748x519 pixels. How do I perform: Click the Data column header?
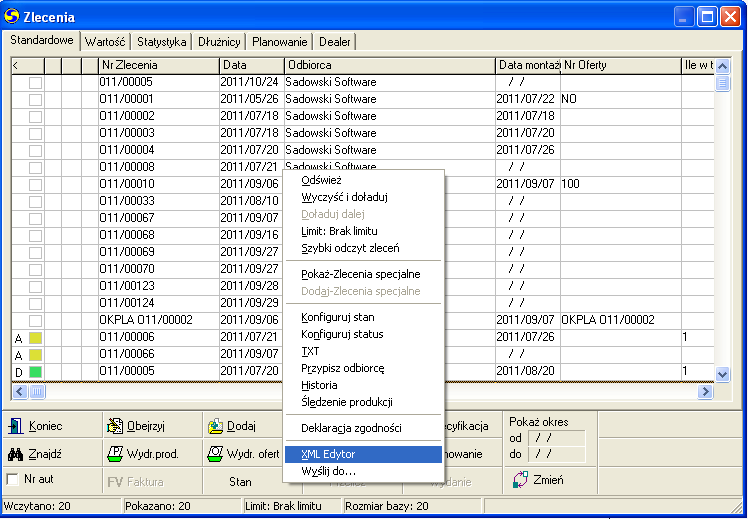pyautogui.click(x=252, y=65)
